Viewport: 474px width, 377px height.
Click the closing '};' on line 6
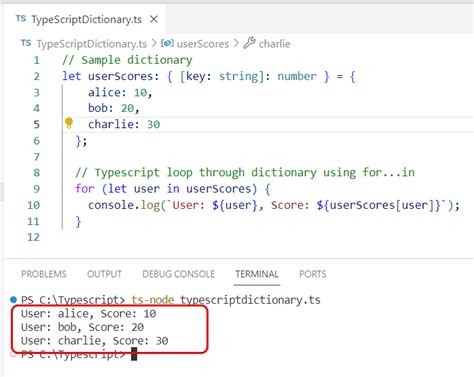pyautogui.click(x=81, y=141)
